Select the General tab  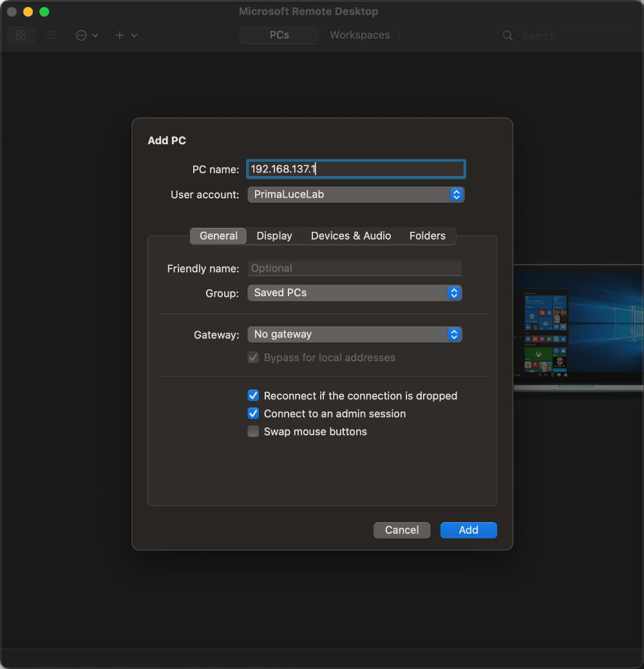pyautogui.click(x=218, y=236)
